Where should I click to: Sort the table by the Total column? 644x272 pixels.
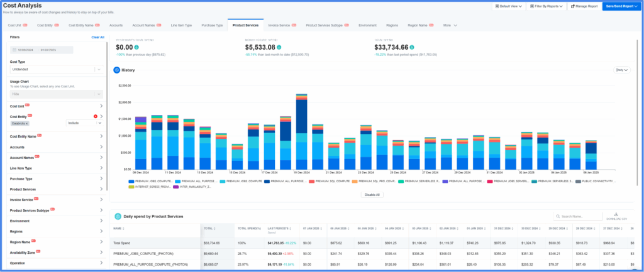(210, 229)
